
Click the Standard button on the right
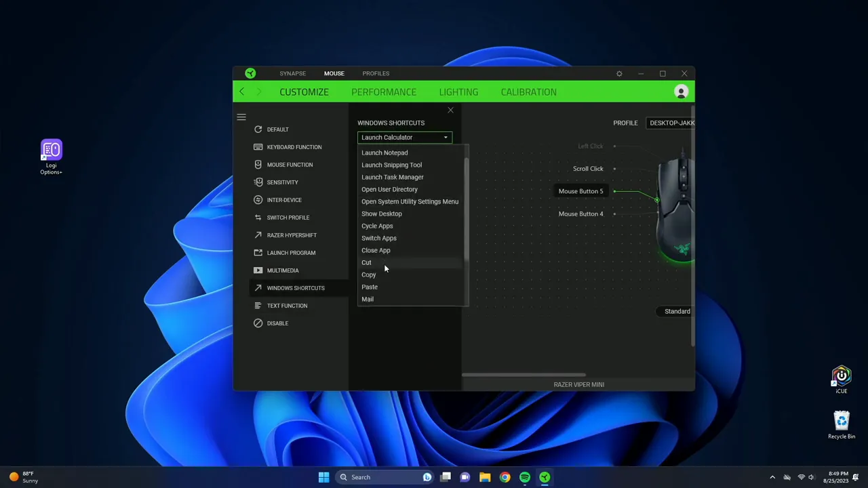677,311
